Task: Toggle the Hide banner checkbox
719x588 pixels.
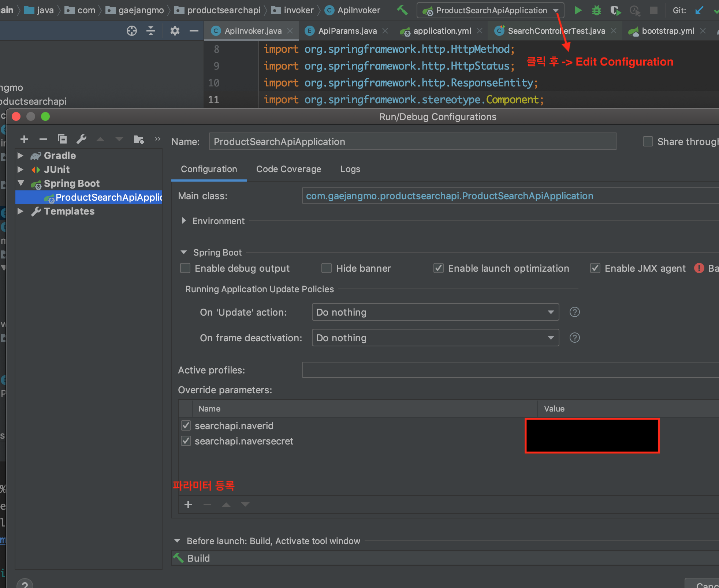Action: (326, 268)
